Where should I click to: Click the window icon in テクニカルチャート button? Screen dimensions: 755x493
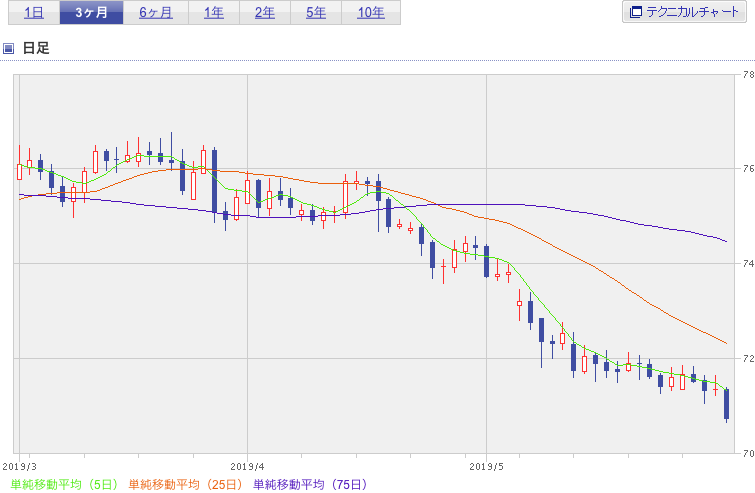(x=636, y=12)
